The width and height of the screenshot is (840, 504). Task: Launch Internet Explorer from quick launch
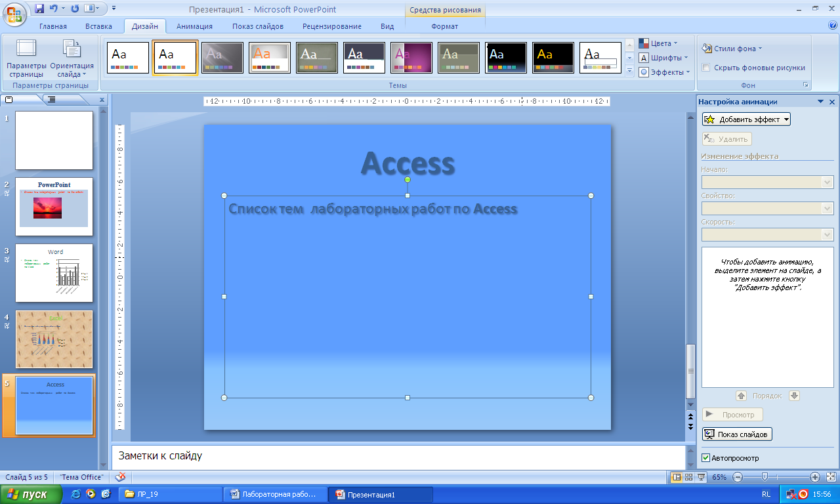click(76, 494)
